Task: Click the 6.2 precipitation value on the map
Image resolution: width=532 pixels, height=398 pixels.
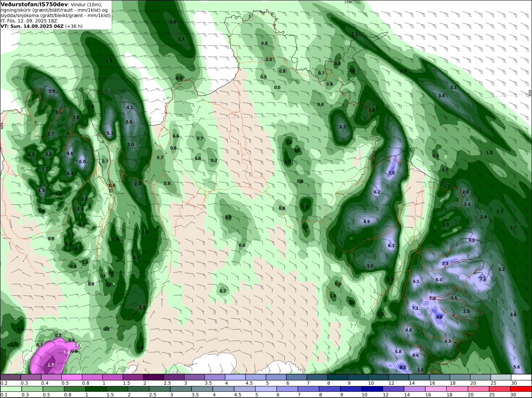Action: 377,192
